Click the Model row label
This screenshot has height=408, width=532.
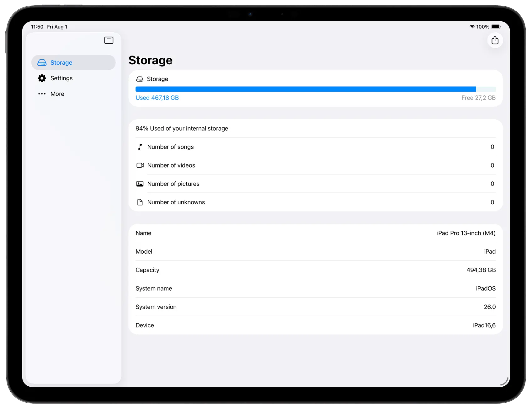pos(144,252)
